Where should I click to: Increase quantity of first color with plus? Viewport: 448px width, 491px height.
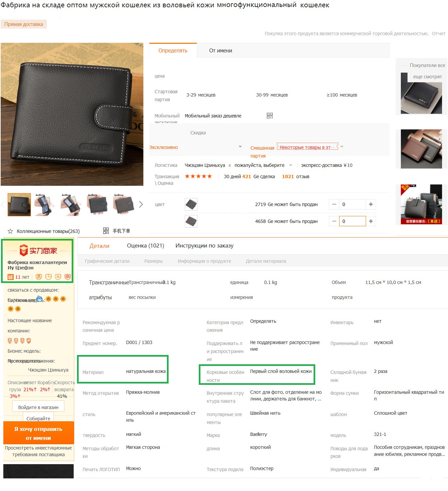pos(371,204)
